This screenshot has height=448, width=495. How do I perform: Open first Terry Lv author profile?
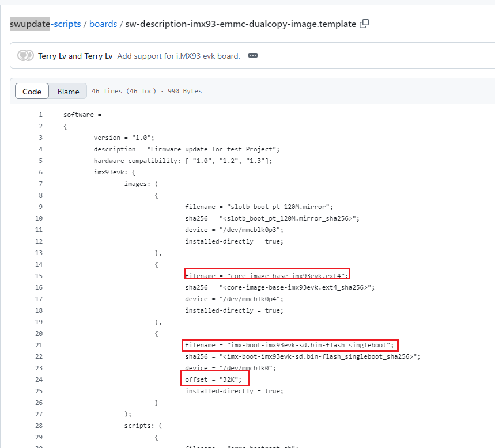52,56
